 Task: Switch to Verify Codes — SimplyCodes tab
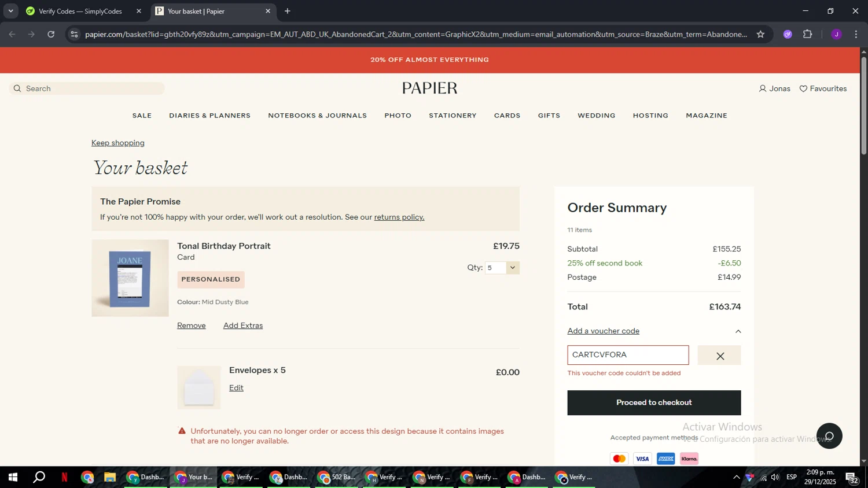(80, 11)
